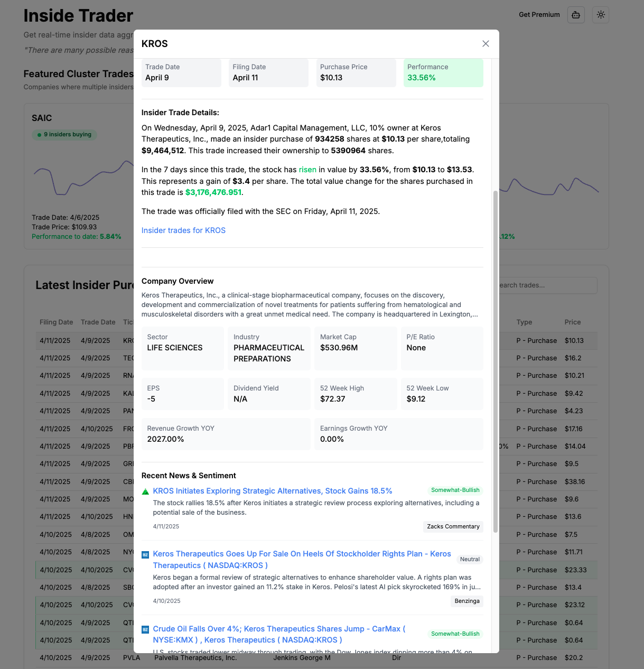This screenshot has width=644, height=669.
Task: Close the KROS details dialog
Action: point(486,44)
